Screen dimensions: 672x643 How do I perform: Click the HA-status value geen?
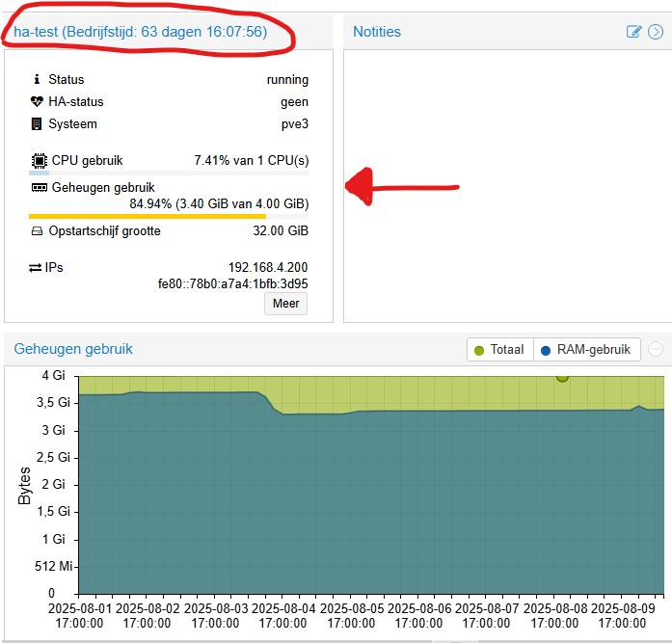(x=294, y=102)
